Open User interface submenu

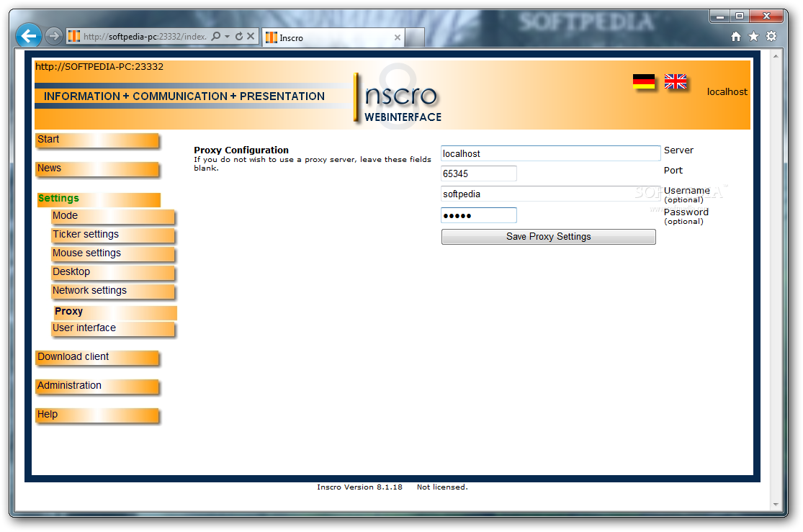112,328
